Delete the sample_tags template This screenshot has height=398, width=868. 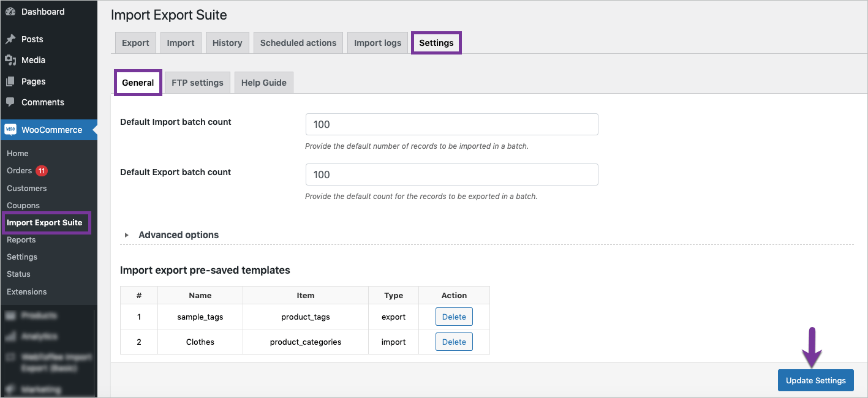click(x=453, y=317)
